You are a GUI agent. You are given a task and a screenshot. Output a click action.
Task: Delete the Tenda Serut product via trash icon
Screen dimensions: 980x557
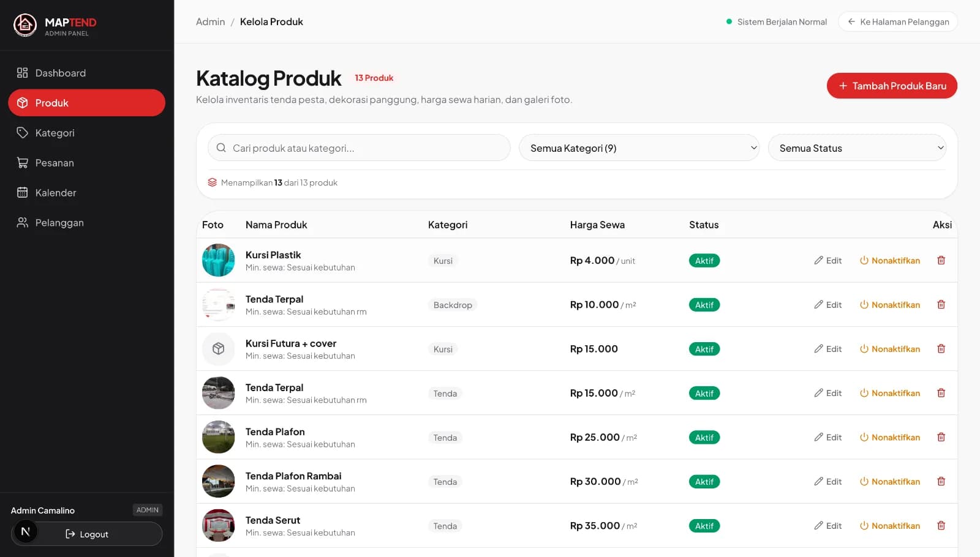(x=941, y=525)
